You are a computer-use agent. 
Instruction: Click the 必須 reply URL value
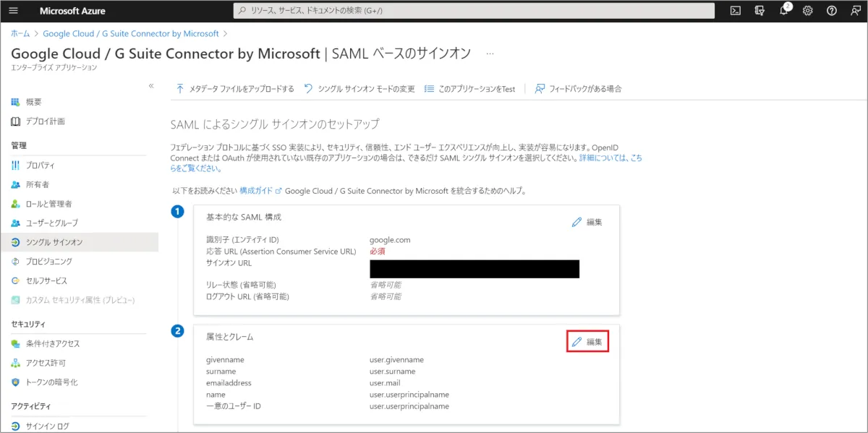point(377,252)
